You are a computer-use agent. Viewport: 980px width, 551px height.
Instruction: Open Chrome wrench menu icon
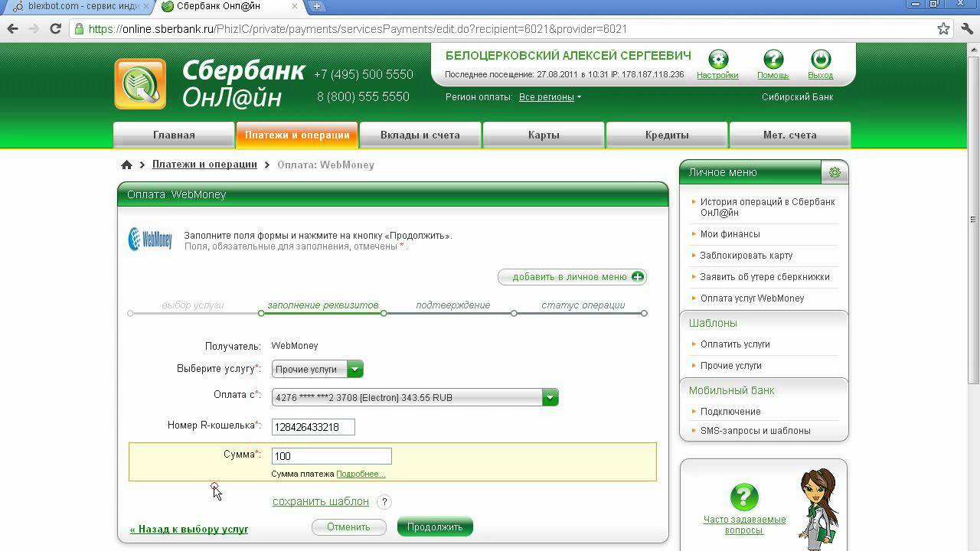[967, 29]
